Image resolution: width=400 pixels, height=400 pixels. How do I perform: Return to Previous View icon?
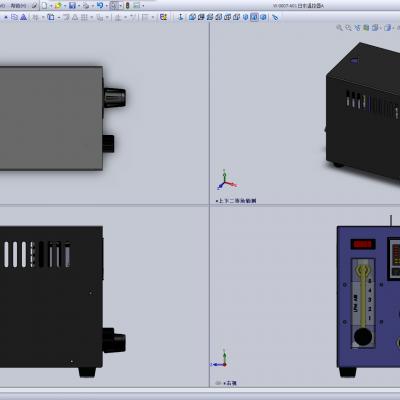357,28
